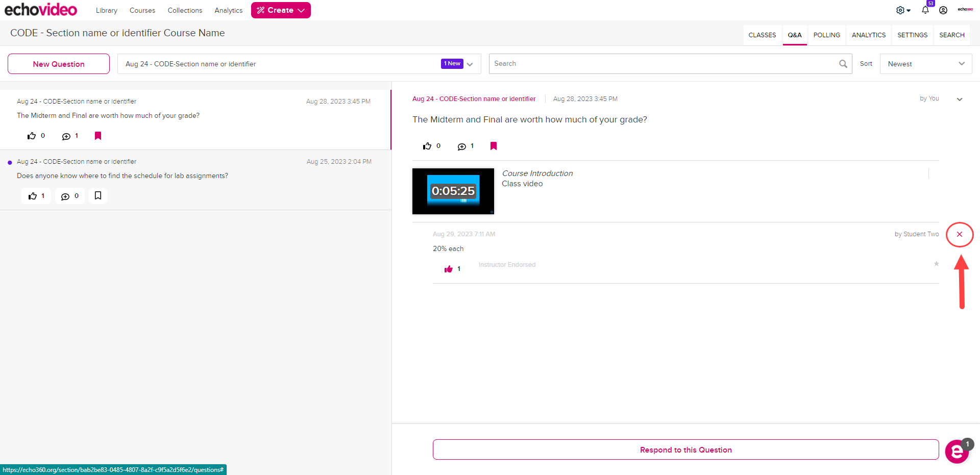Click the search magnifier icon
Image resolution: width=980 pixels, height=475 pixels.
pos(843,64)
